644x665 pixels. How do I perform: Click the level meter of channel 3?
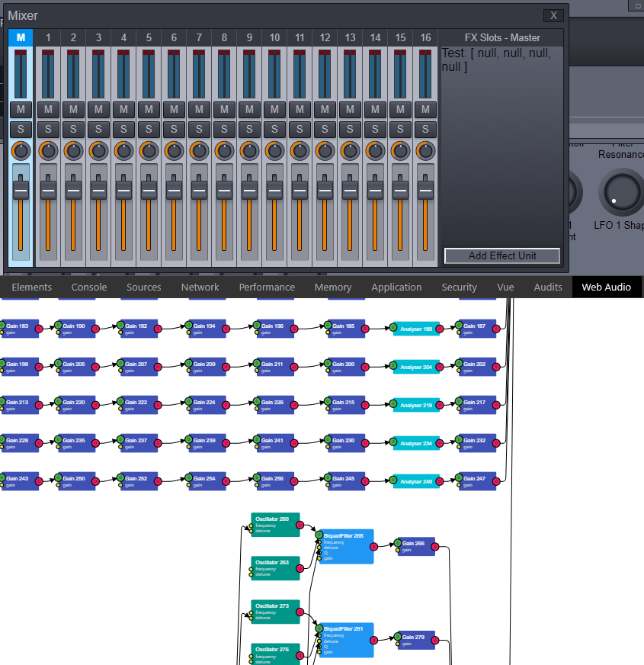coord(98,74)
